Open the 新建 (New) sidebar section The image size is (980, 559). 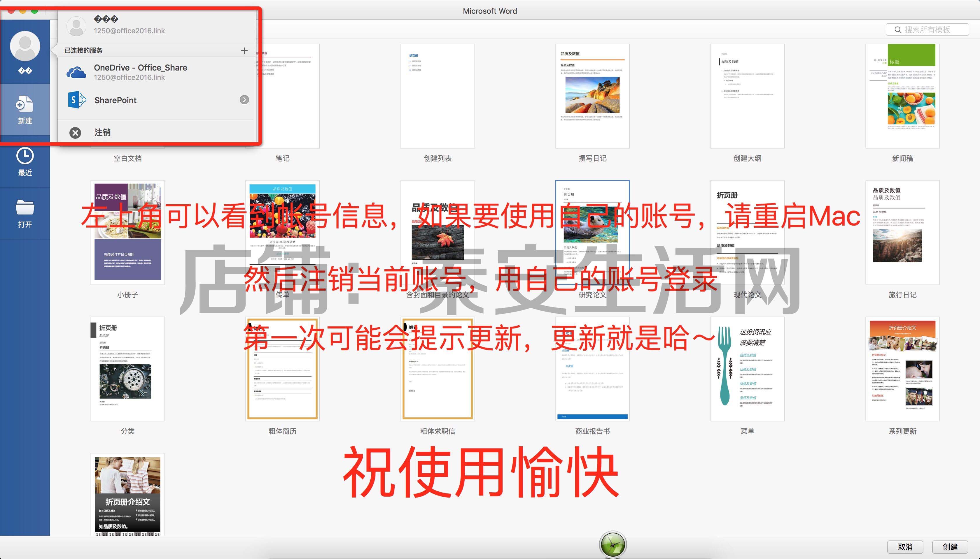click(25, 110)
